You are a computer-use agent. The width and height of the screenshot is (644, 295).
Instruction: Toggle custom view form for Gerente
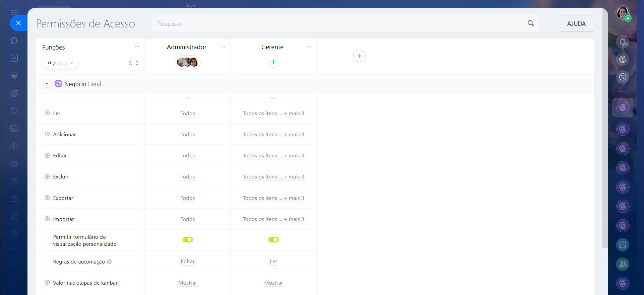click(273, 240)
